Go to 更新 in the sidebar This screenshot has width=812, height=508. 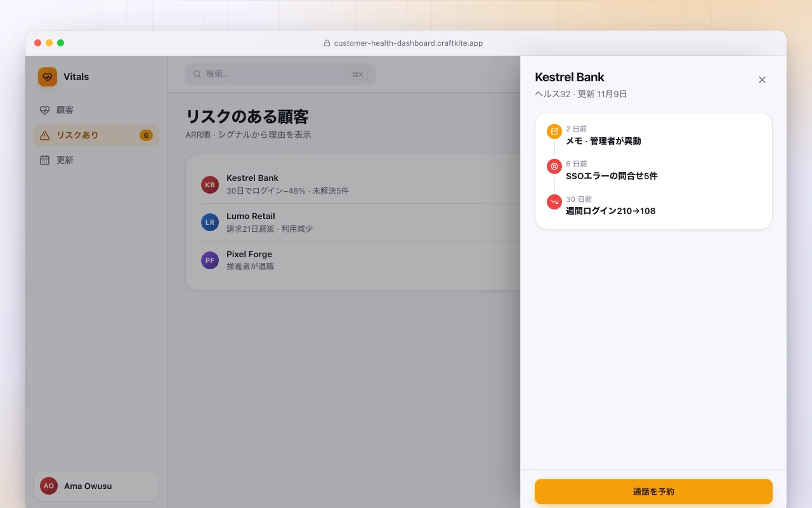pos(96,160)
